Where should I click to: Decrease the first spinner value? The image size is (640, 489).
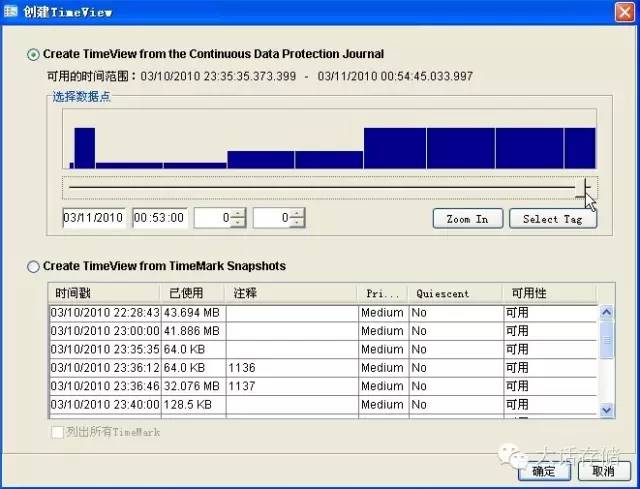click(x=238, y=222)
